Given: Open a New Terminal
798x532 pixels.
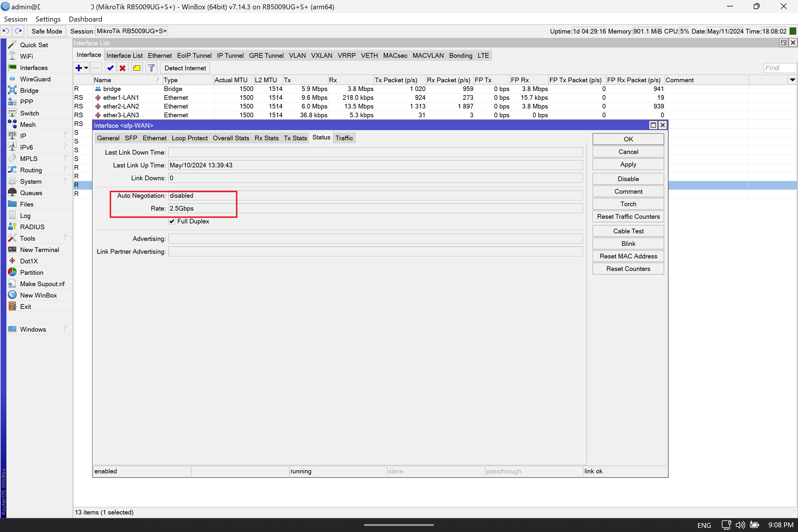Looking at the screenshot, I should point(39,250).
